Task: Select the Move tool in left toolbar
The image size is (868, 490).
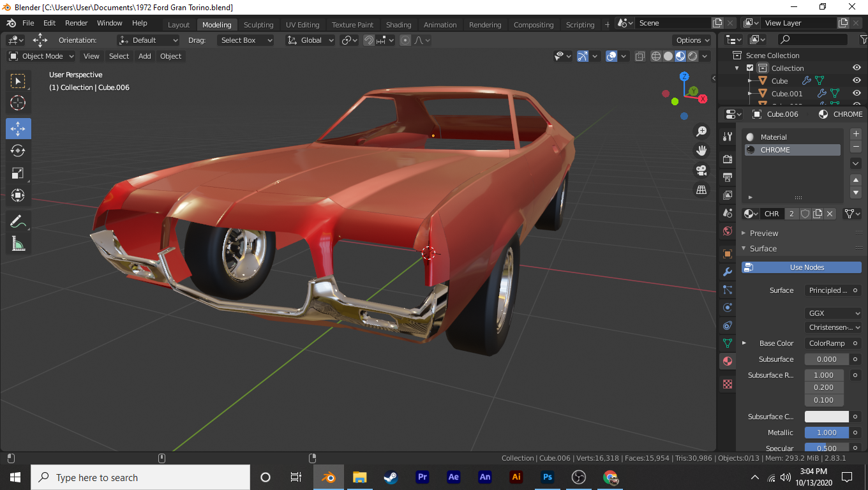Action: click(18, 128)
